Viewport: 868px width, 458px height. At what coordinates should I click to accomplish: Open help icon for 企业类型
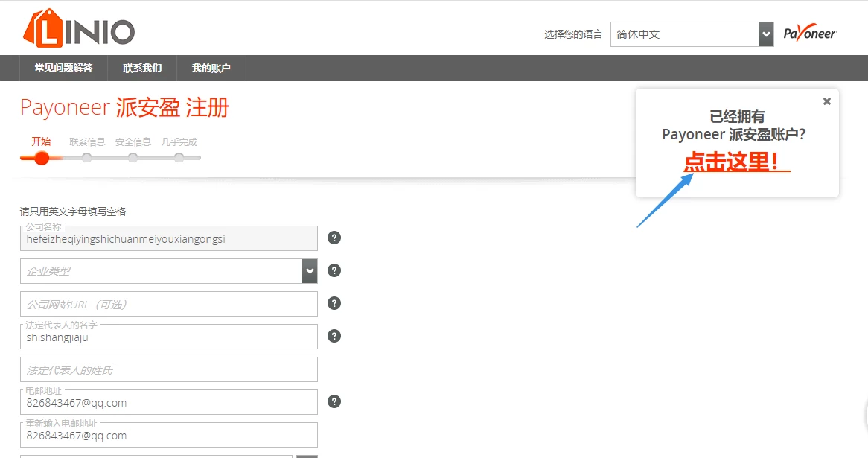[334, 270]
